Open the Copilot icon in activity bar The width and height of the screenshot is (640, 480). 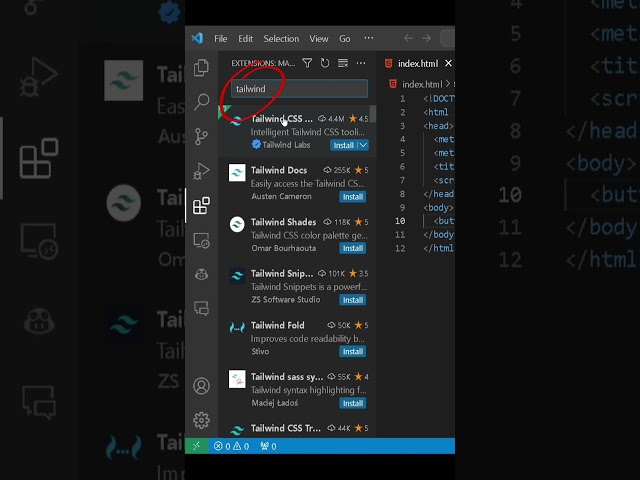tap(201, 274)
